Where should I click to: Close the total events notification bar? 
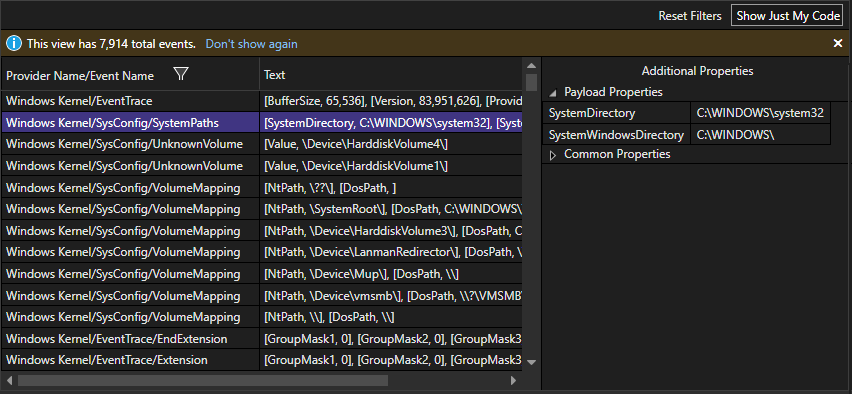tap(838, 43)
